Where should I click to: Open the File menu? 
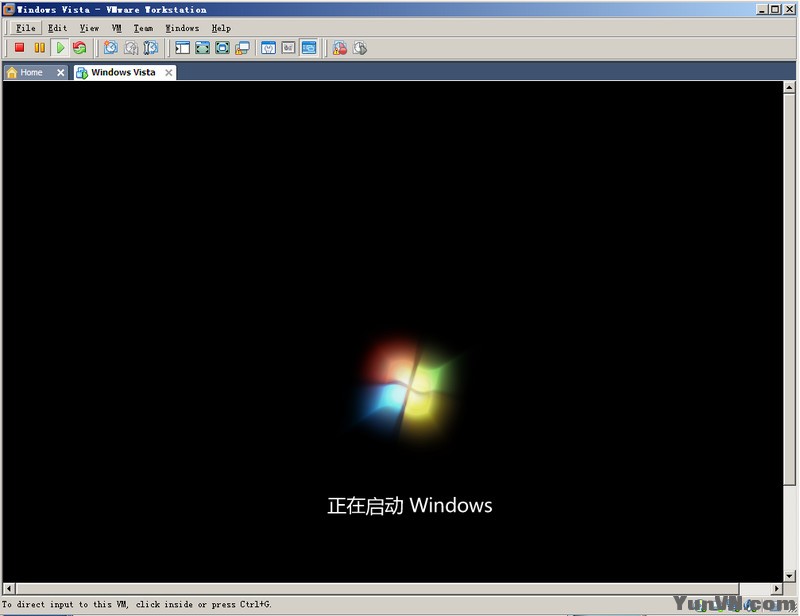point(26,28)
